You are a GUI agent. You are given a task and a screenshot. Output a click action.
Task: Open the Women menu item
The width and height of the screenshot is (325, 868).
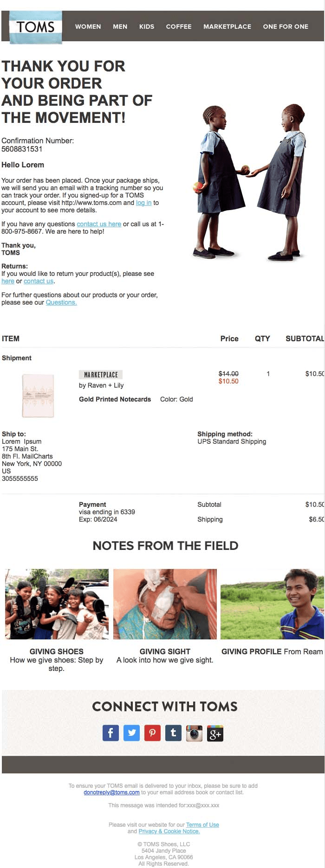click(88, 26)
